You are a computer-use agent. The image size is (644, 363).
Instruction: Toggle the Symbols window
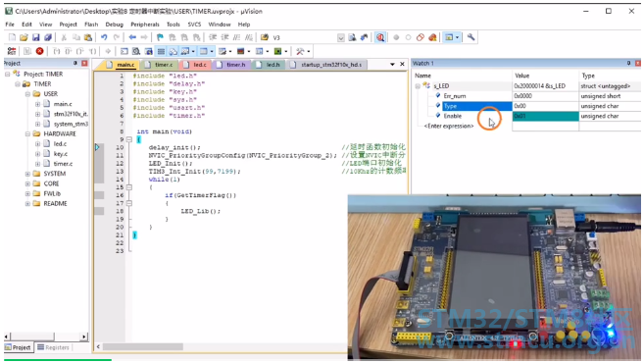(149, 51)
